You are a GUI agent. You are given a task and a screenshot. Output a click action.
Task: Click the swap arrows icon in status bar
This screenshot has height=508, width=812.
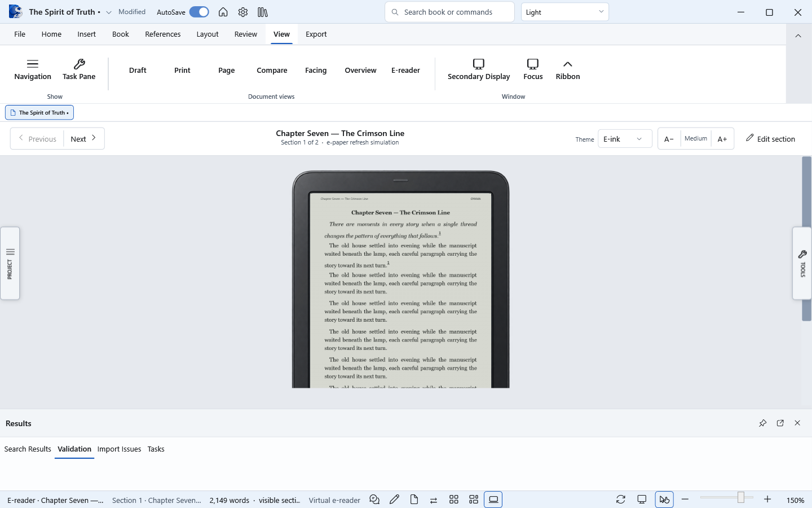[x=434, y=500]
